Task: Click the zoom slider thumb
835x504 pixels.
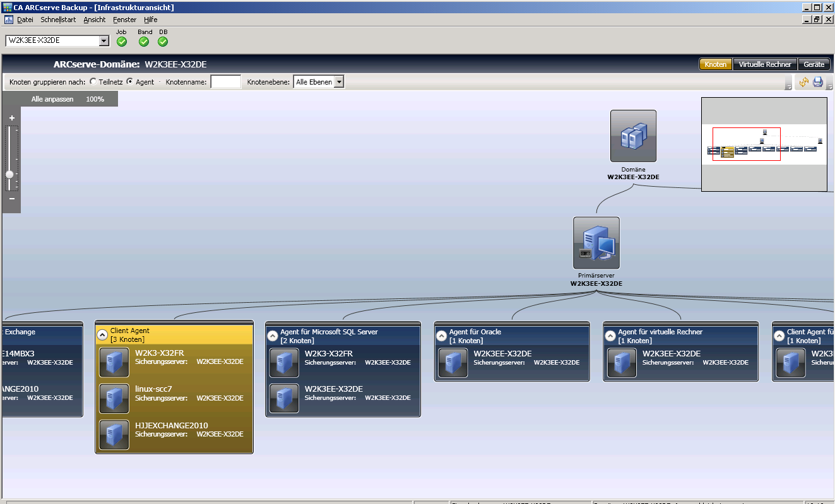Action: click(9, 174)
